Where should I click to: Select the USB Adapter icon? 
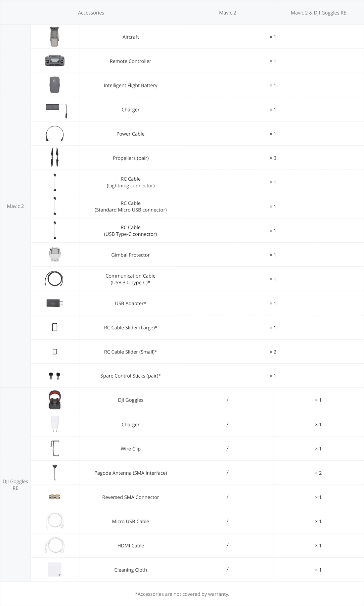[x=55, y=303]
